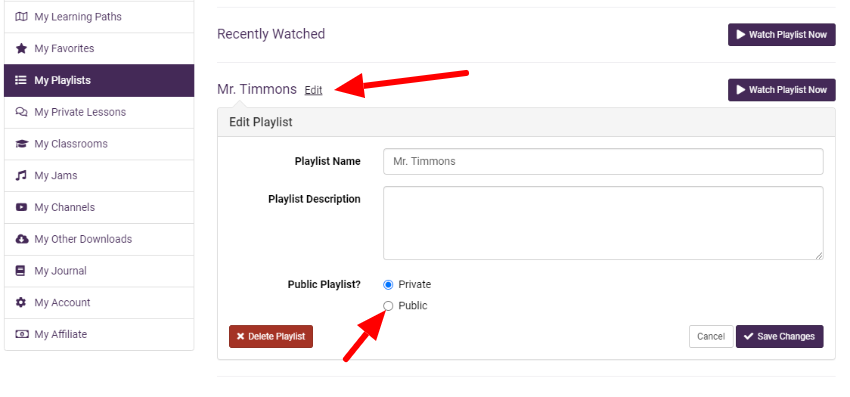850x397 pixels.
Task: Click the map icon for My Learning Paths
Action: [x=21, y=17]
